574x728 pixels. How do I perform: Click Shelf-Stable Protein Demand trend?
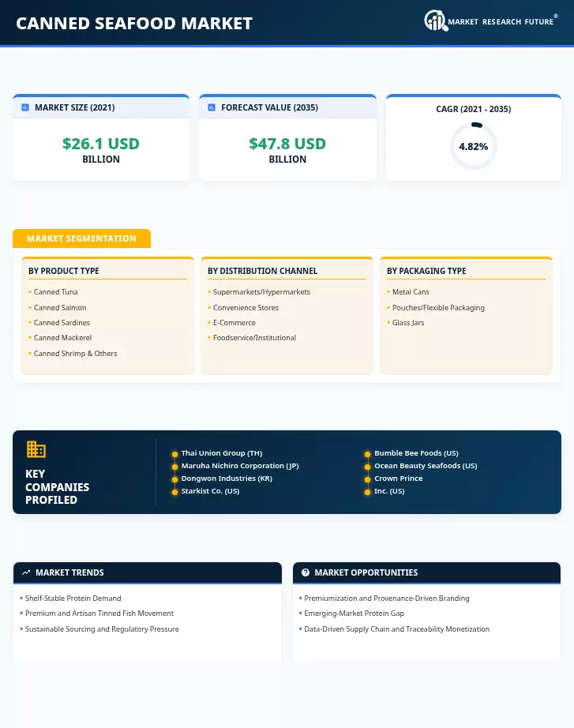point(73,599)
